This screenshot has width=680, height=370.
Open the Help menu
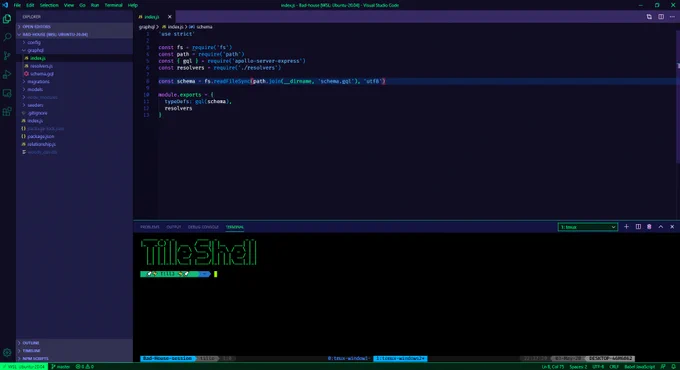(133, 5)
